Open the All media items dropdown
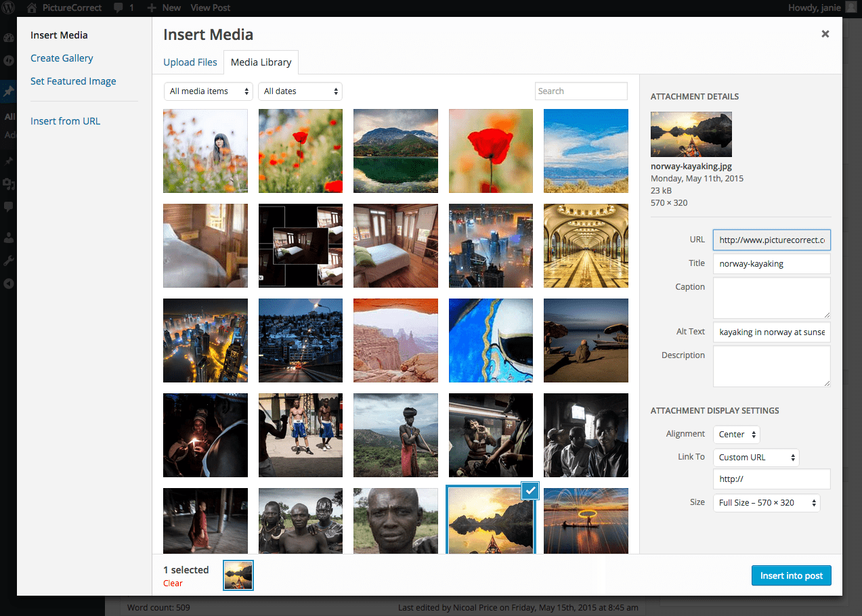862x616 pixels. coord(208,91)
